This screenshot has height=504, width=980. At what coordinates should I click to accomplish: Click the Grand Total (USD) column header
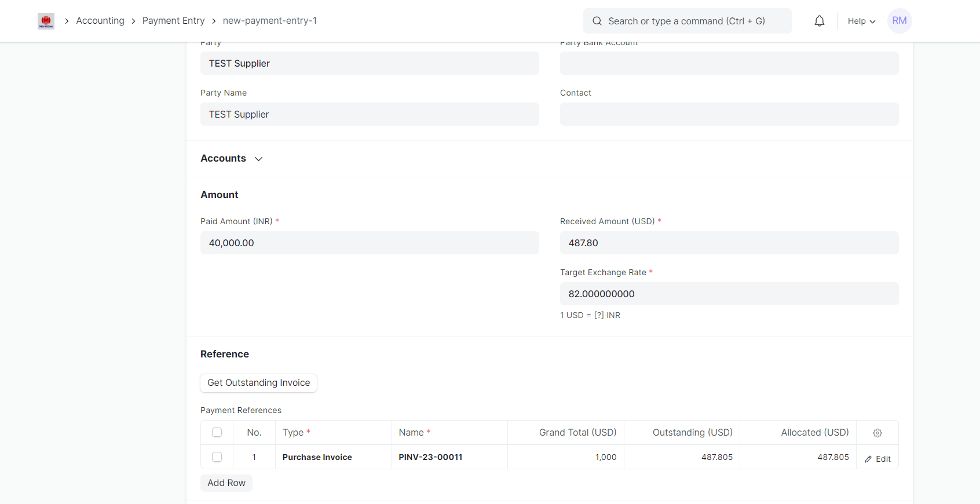[x=566, y=432]
